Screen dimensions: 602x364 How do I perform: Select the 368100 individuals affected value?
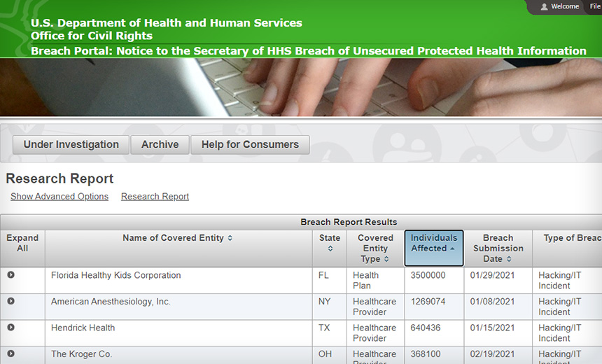[x=426, y=354]
